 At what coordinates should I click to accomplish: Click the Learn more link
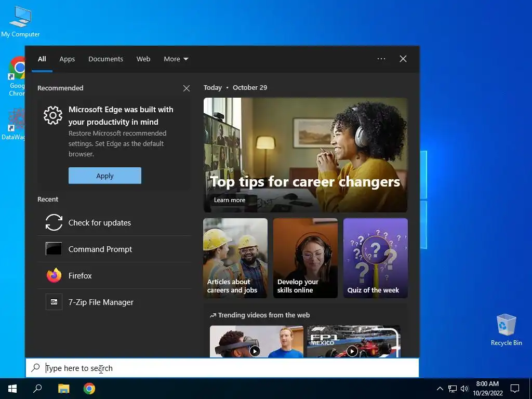[229, 200]
